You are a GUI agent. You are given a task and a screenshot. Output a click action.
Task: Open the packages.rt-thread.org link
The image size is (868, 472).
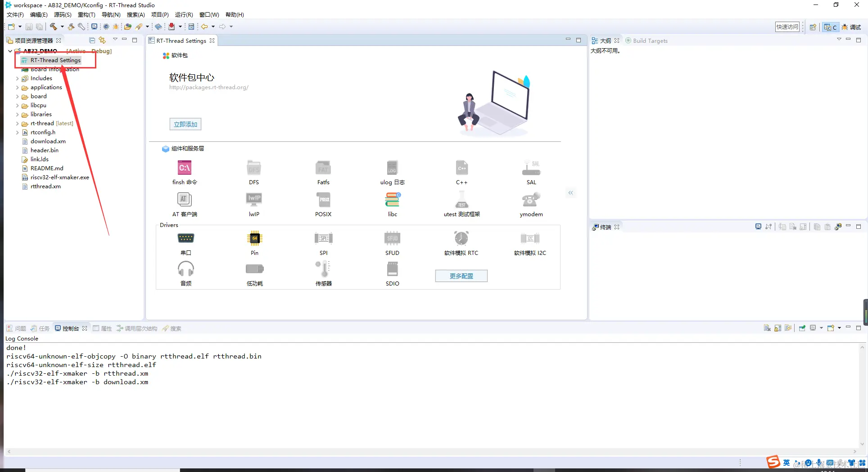point(209,87)
